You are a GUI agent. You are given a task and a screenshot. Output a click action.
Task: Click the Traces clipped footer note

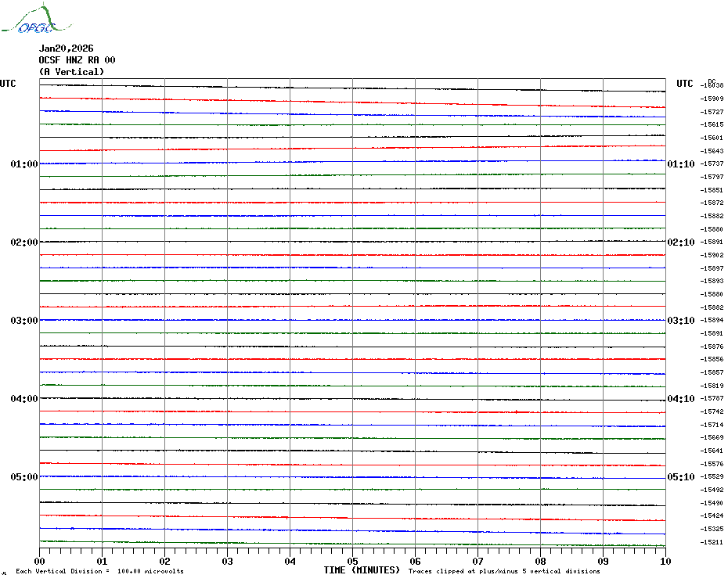tap(504, 571)
